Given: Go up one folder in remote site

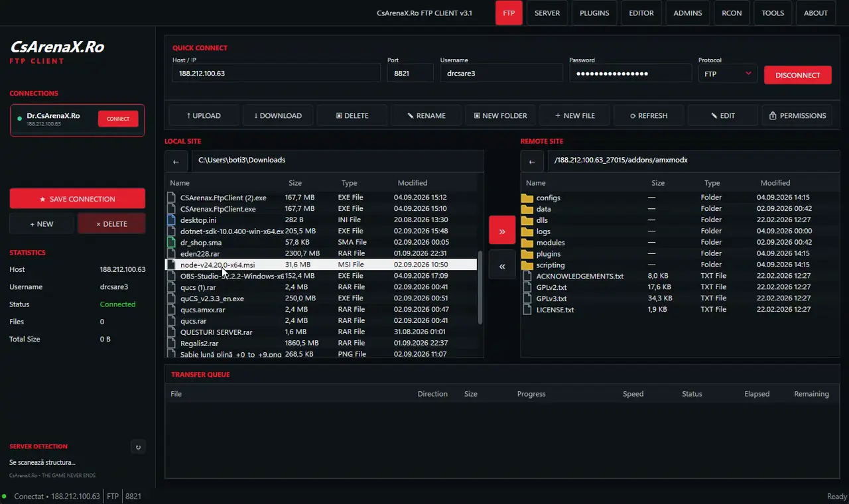Looking at the screenshot, I should point(532,161).
